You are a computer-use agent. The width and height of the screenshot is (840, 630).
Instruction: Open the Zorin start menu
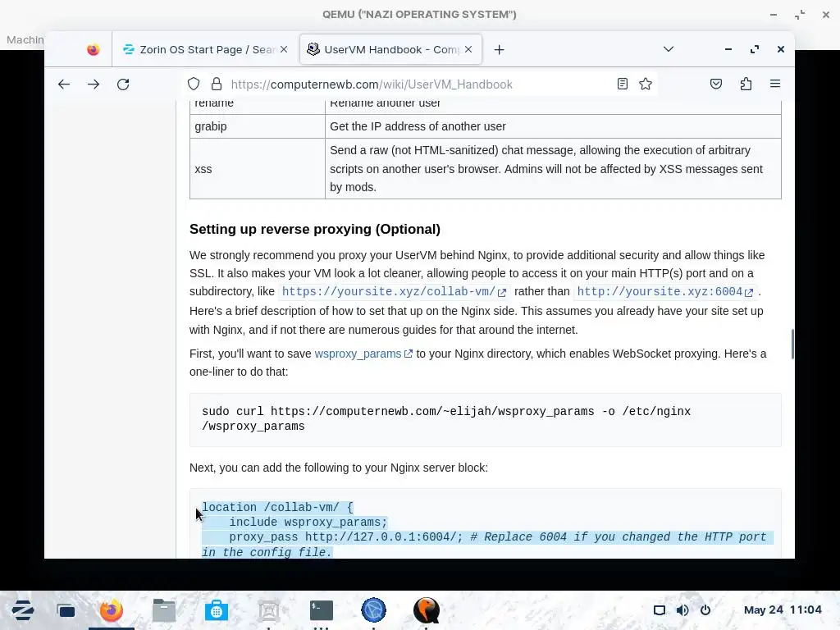click(x=22, y=610)
